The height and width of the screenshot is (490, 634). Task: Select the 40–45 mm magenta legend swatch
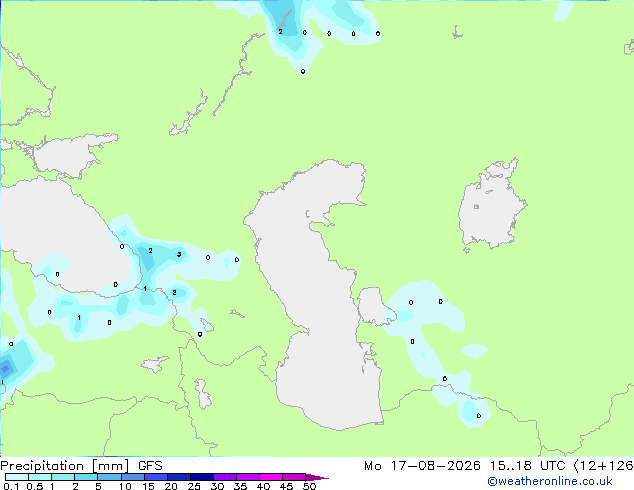271,477
